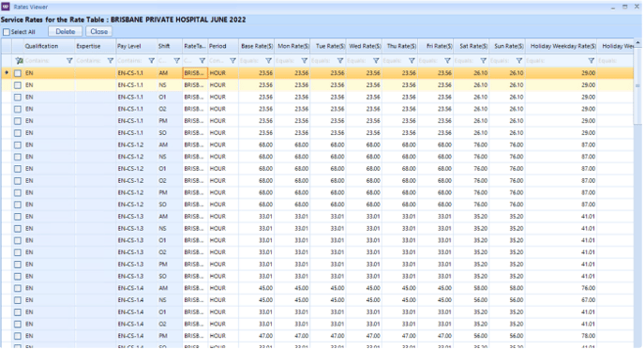The image size is (644, 349).
Task: Open the Expertise column filter funnel
Action: (x=110, y=60)
